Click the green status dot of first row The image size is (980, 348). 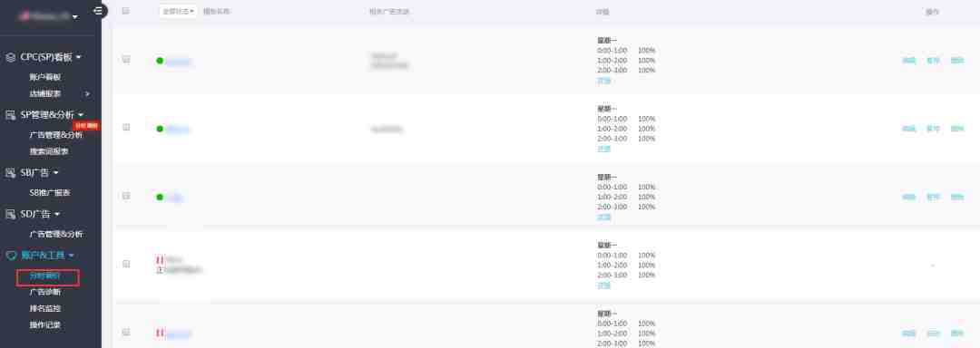[160, 61]
